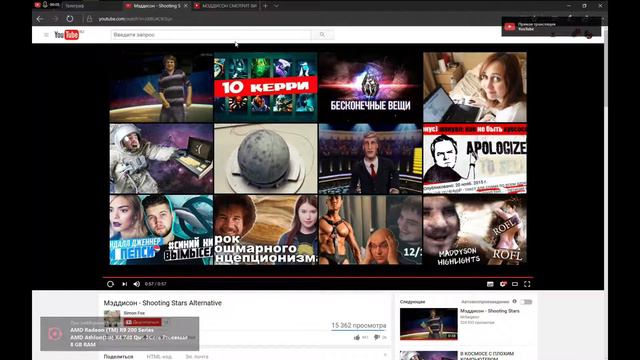The image size is (640, 360).
Task: Enter fullscreen mode in video player
Action: [527, 284]
